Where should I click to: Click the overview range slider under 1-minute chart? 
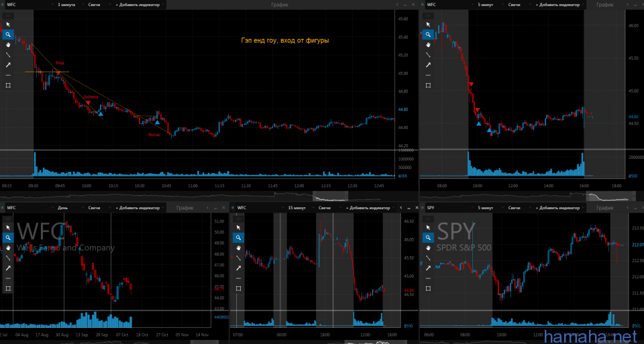(330, 196)
